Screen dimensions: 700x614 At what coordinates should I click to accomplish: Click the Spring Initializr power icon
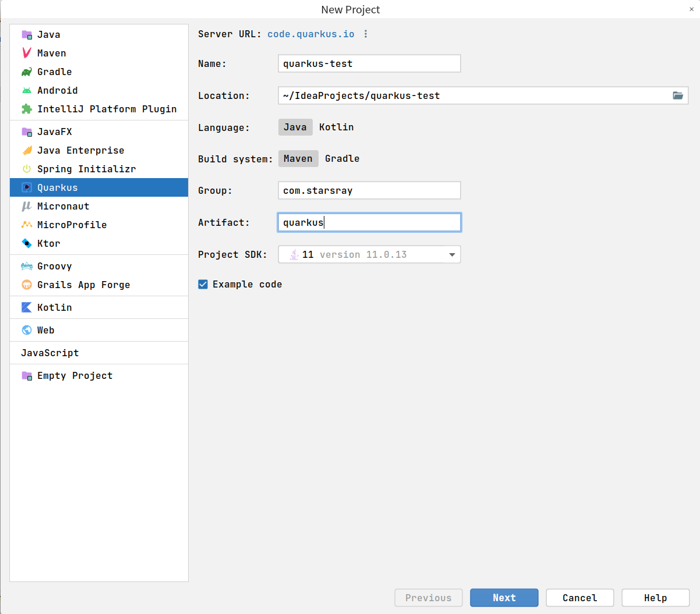click(27, 169)
